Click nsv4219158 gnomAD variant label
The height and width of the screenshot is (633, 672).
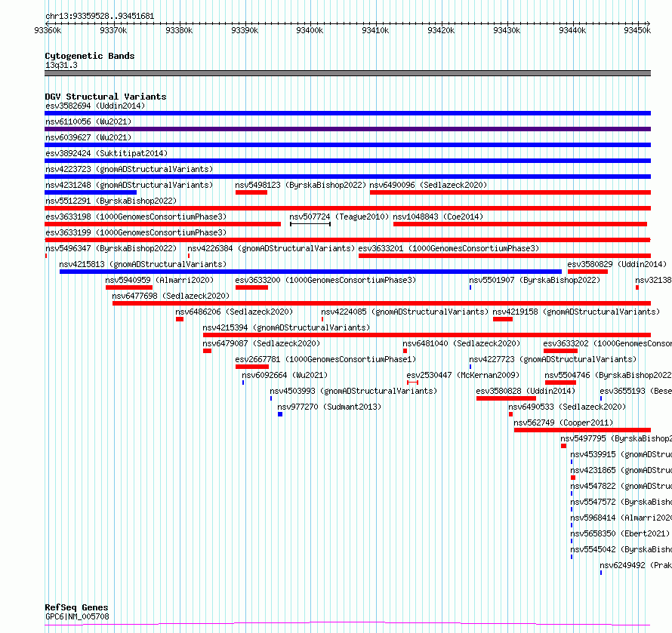coord(576,312)
